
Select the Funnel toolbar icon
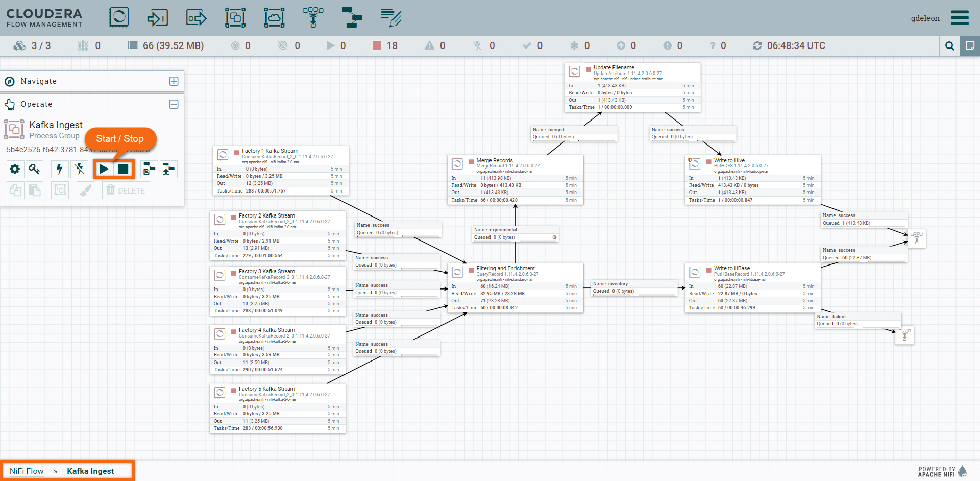click(313, 17)
